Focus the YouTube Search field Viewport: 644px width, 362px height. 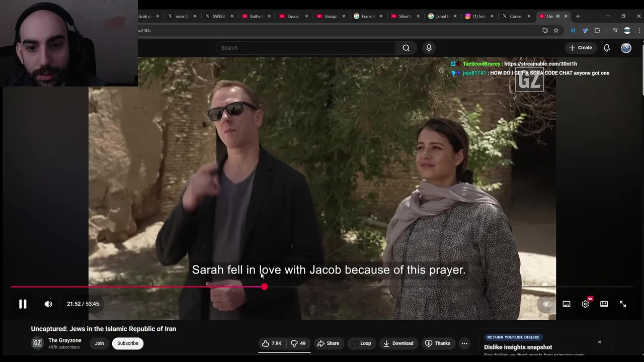[x=306, y=48]
